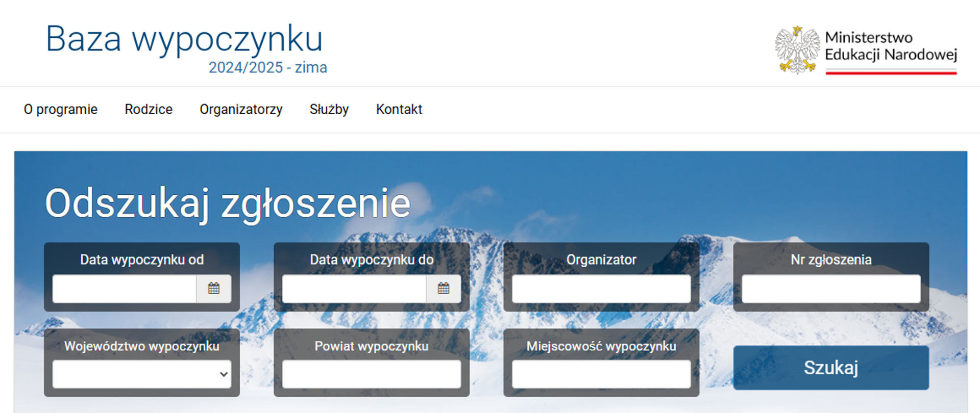
Task: Click the 2024/2025 - zima subtitle
Action: tap(267, 67)
